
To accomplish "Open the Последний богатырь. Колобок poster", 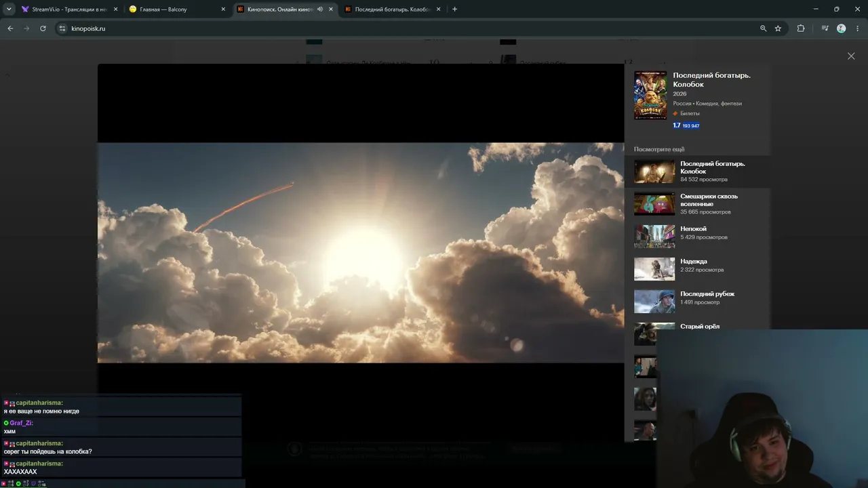I will [650, 96].
